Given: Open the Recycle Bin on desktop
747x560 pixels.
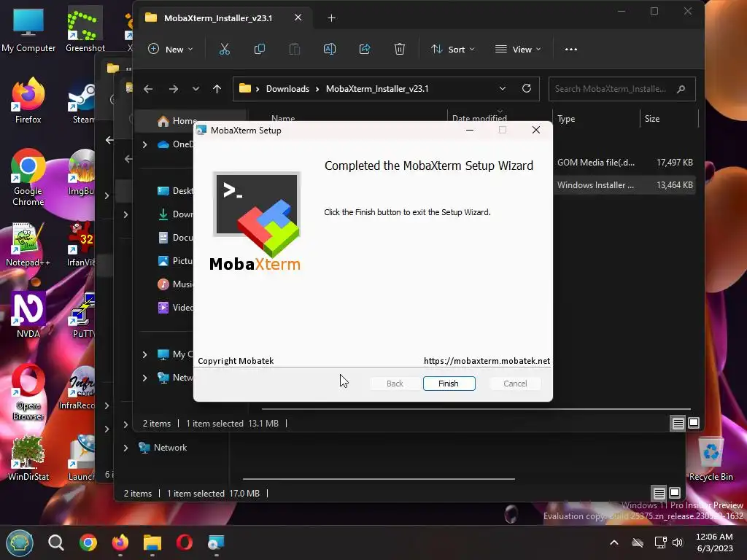Looking at the screenshot, I should click(x=711, y=459).
